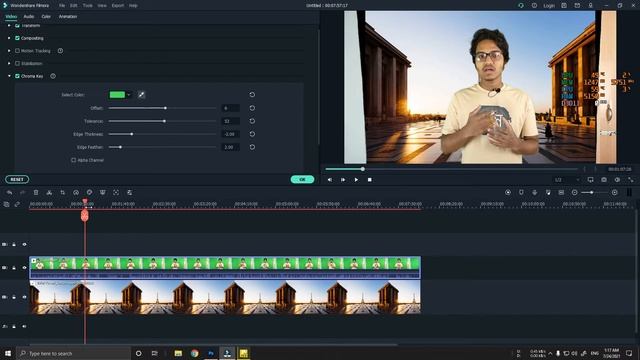Pick key color with the eyedropper tool

(141, 95)
